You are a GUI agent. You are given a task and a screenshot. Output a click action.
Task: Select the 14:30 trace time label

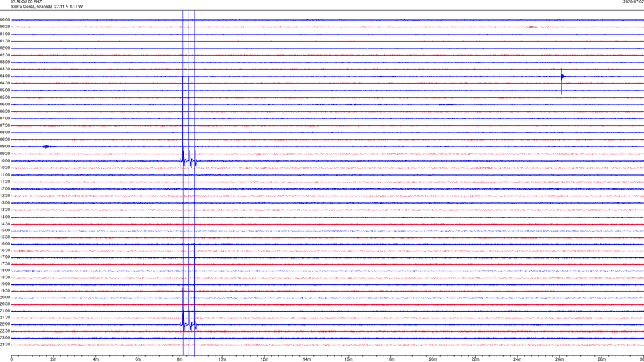pos(5,224)
